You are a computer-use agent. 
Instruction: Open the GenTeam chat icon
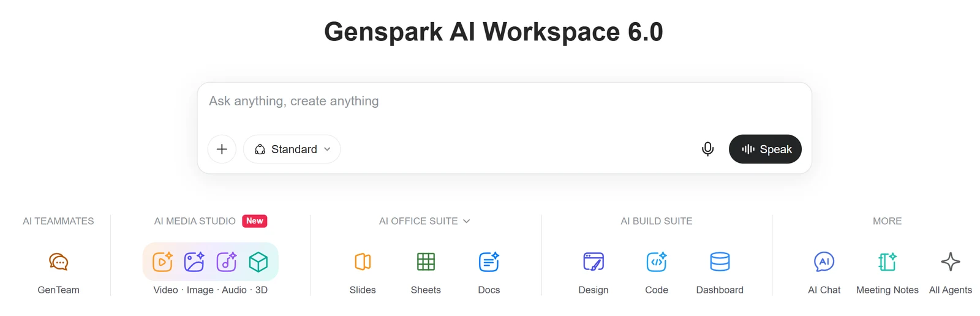pyautogui.click(x=59, y=262)
